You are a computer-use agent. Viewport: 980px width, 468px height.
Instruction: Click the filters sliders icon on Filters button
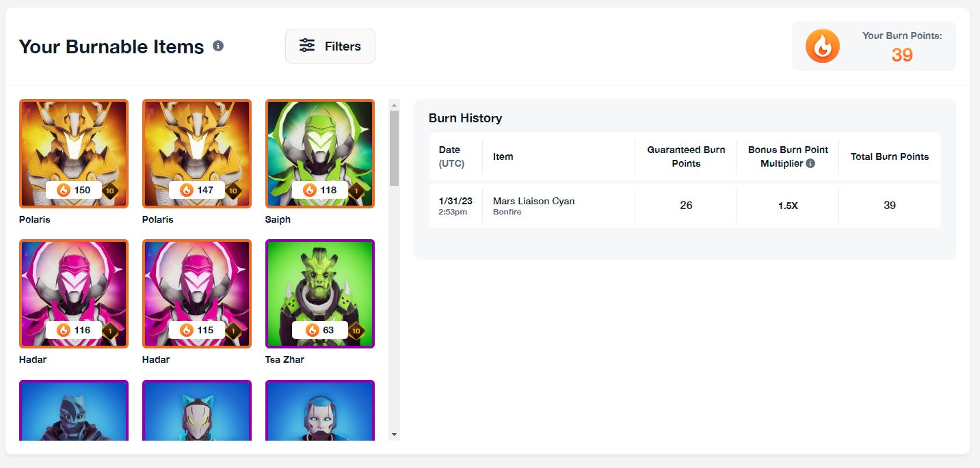point(306,46)
